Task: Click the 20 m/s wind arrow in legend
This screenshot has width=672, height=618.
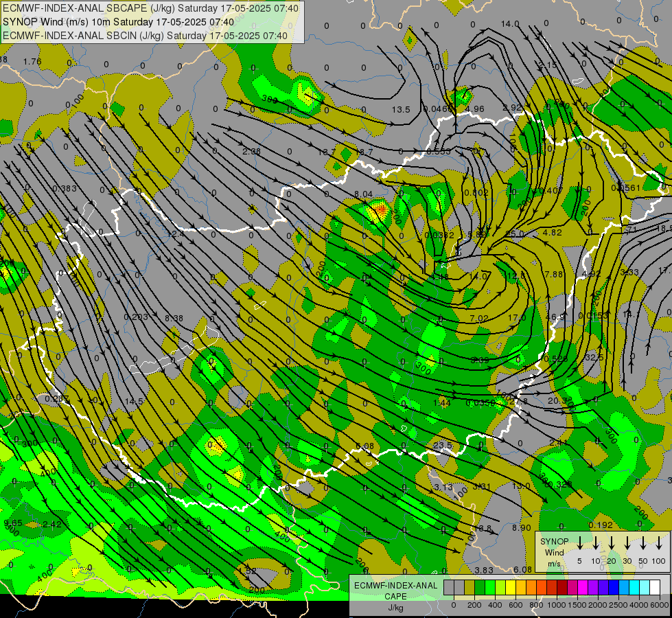Action: coord(612,543)
